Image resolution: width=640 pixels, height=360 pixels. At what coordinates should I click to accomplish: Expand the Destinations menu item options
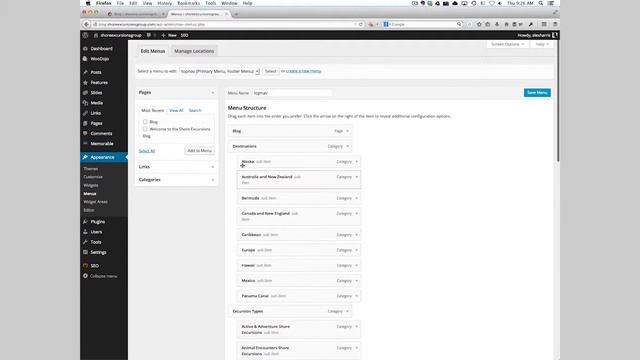point(347,146)
